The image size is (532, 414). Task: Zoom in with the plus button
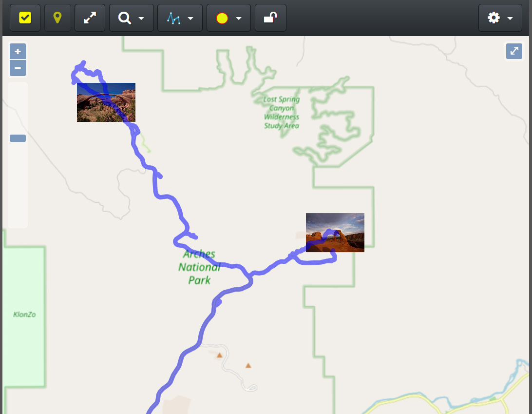tap(18, 52)
